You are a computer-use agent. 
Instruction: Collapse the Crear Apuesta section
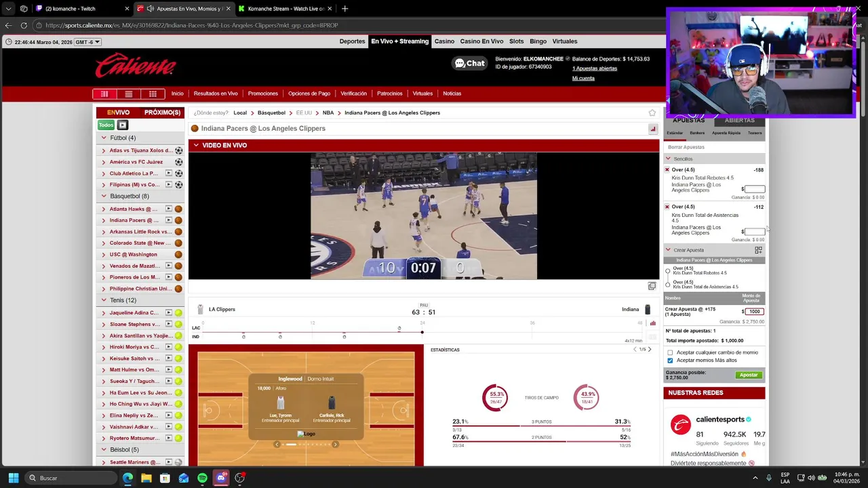(668, 250)
